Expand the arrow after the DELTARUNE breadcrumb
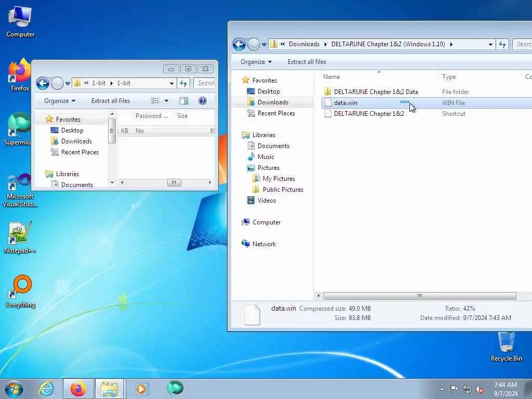Viewport: 532px width, 399px height. 451,45
